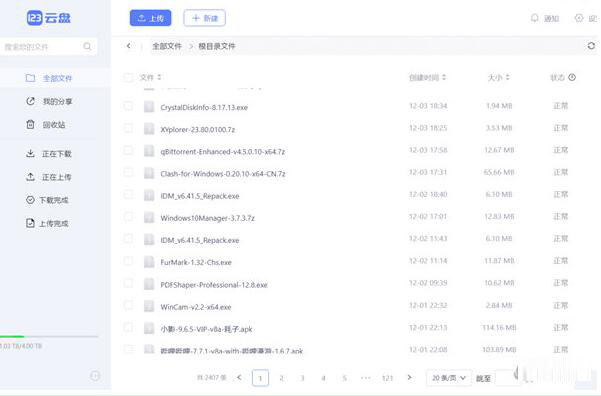Go to page 121
This screenshot has width=601, height=396.
pos(388,378)
